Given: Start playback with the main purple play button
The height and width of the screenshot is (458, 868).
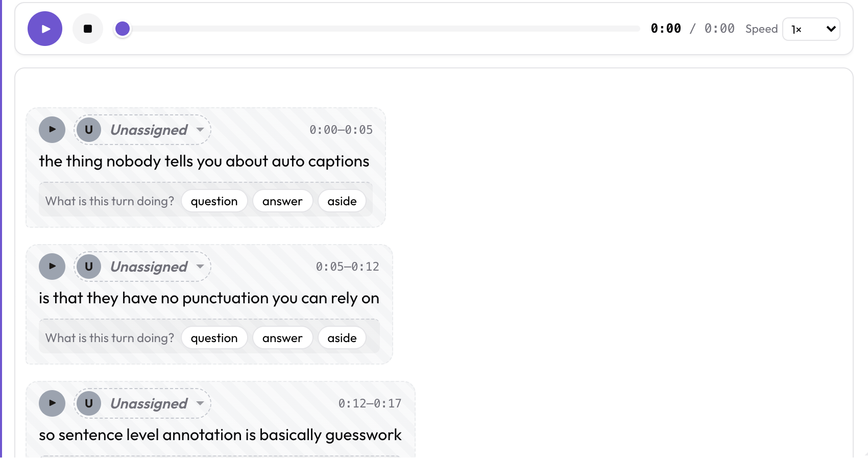Looking at the screenshot, I should coord(45,29).
